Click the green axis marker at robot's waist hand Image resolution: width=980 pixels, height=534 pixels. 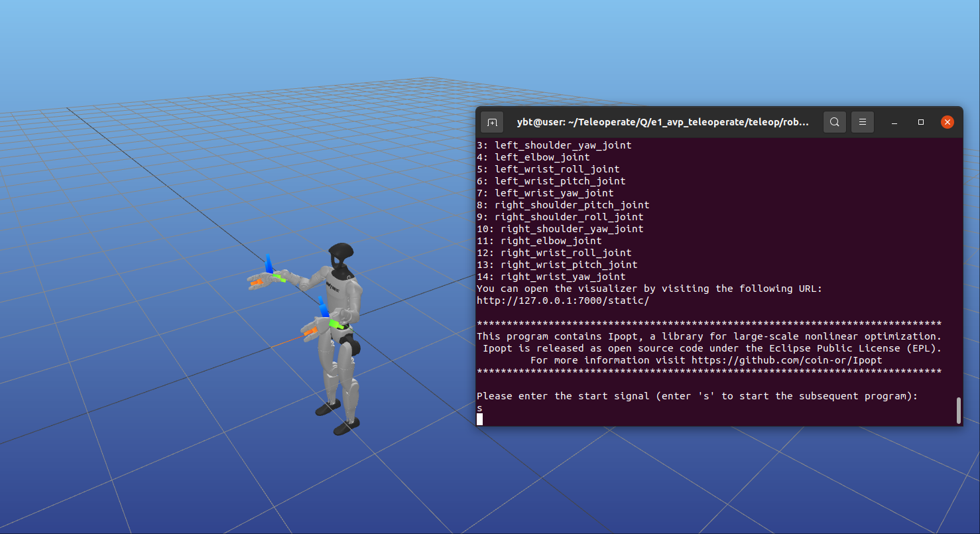tap(337, 324)
